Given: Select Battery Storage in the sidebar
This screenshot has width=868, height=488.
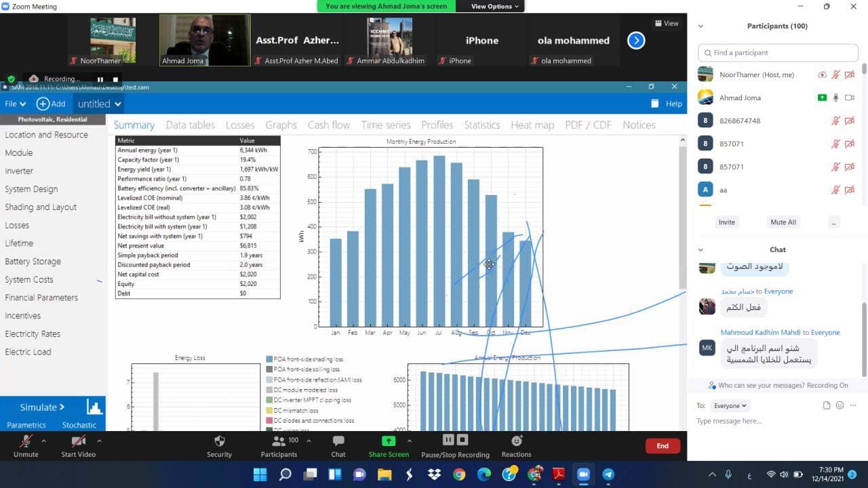Looking at the screenshot, I should point(33,261).
